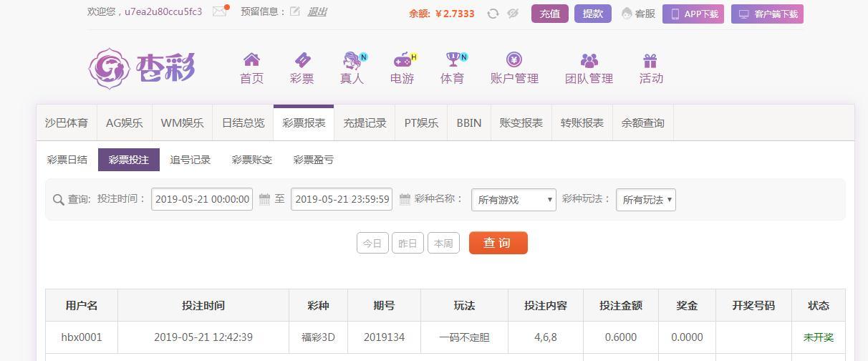Switch to 账变报表 tab
Viewport: 868px width, 361px height.
[521, 122]
